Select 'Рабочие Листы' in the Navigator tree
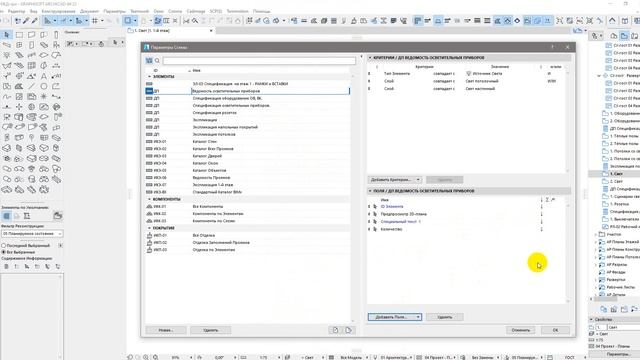Screen dimensions: 640x360 click(620, 287)
